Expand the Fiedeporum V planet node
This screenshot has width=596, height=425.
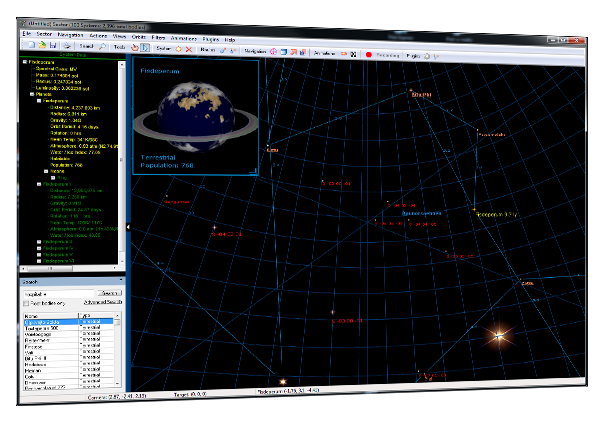(x=39, y=255)
